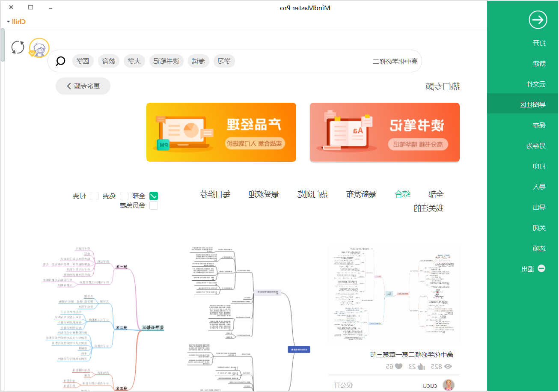Open 云文件 in the sidebar
Image resolution: width=559 pixels, height=392 pixels.
[x=536, y=84]
